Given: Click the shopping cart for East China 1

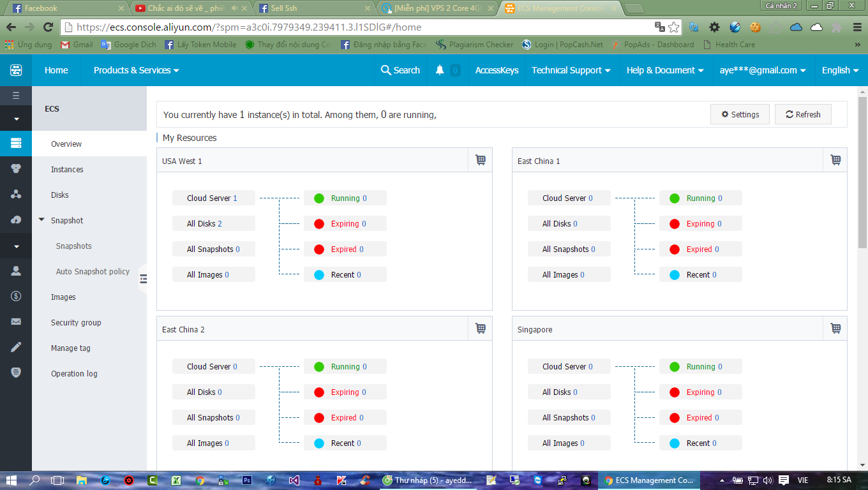Looking at the screenshot, I should [x=835, y=160].
